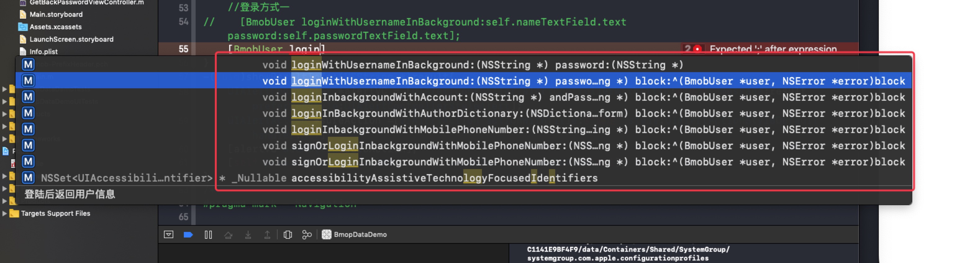
Task: Select the Targets Support Files folder
Action: tap(56, 214)
